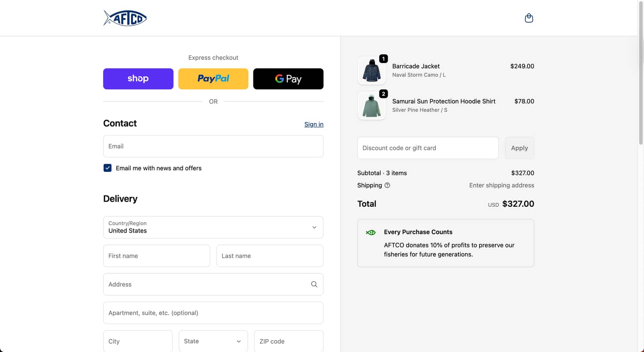Open the cart bag icon
Viewport: 644px width, 352px height.
529,18
